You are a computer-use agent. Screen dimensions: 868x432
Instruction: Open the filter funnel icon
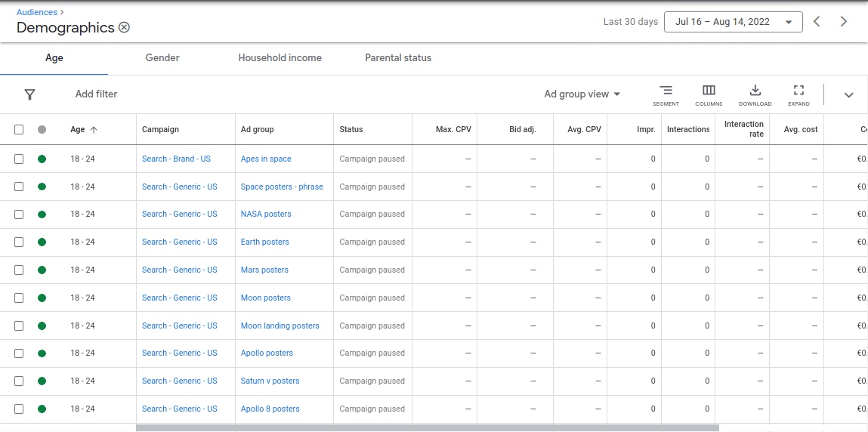30,94
